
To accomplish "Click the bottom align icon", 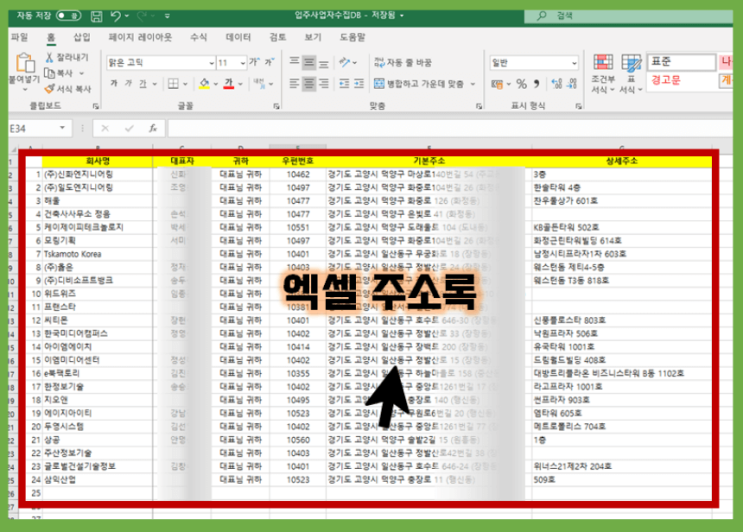I will click(x=324, y=62).
